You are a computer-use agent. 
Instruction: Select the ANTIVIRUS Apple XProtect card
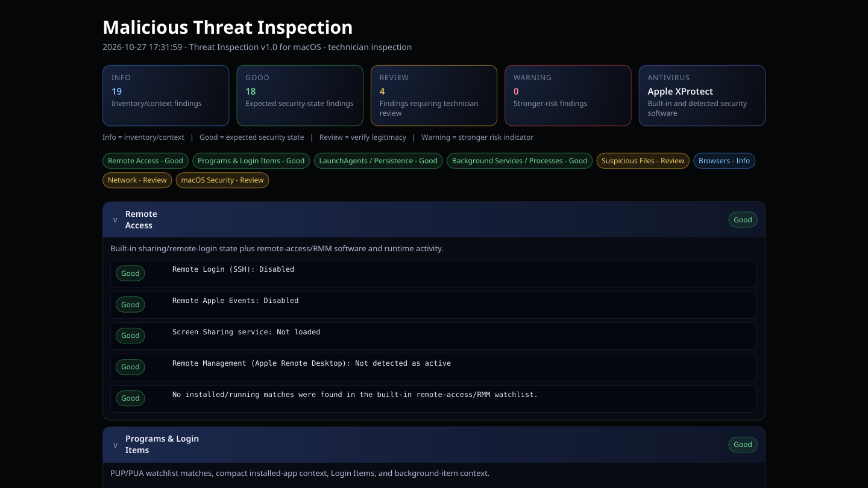pos(702,96)
